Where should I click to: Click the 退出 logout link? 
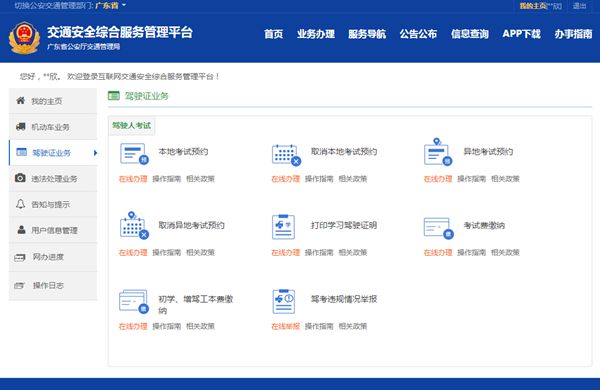click(x=579, y=6)
